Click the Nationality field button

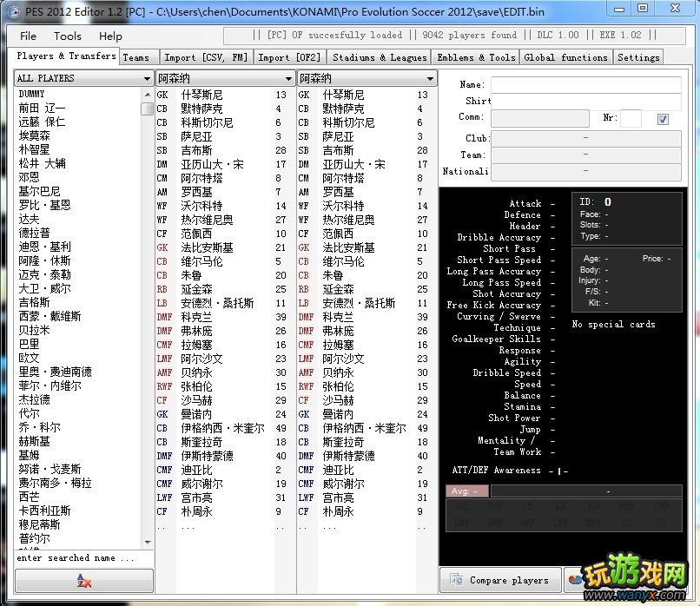tap(585, 171)
